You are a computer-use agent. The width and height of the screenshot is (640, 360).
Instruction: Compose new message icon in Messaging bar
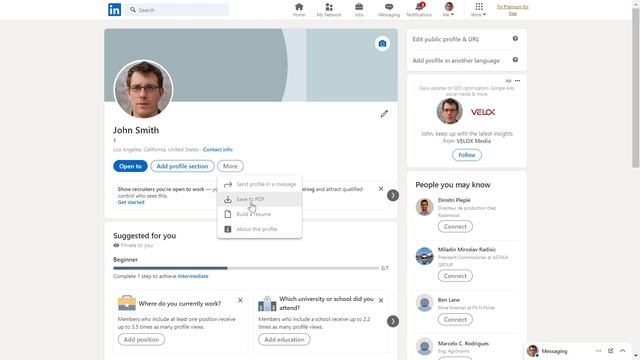[611, 351]
